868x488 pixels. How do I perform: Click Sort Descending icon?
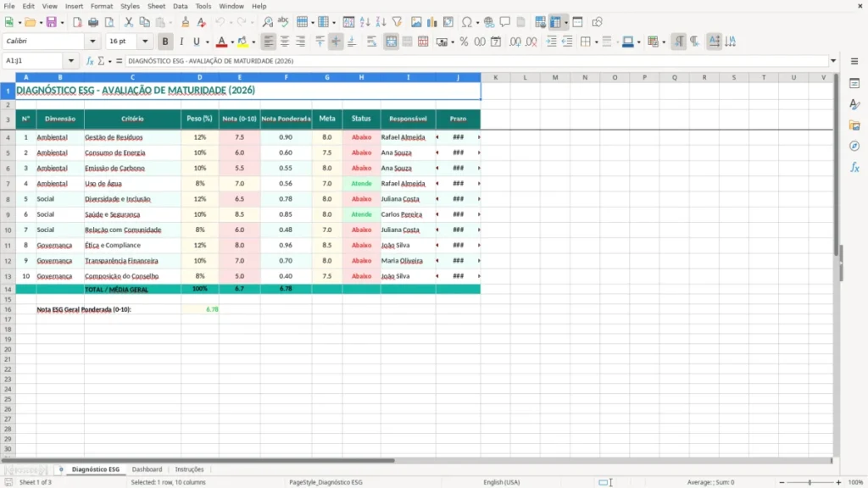point(381,22)
